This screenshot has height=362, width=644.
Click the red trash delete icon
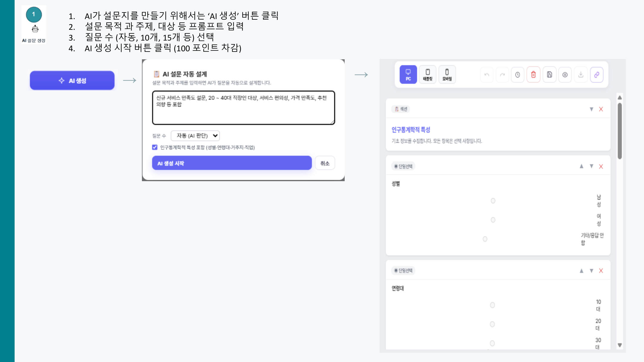point(533,75)
